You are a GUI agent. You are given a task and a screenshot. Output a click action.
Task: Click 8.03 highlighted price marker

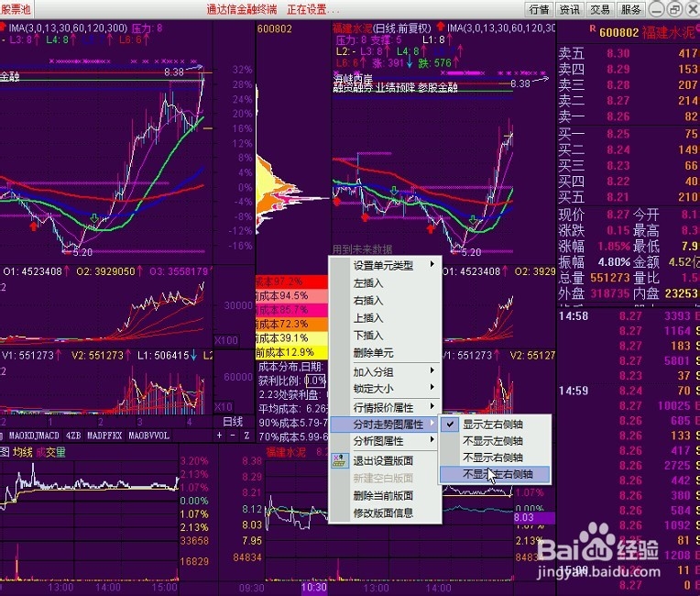534,518
